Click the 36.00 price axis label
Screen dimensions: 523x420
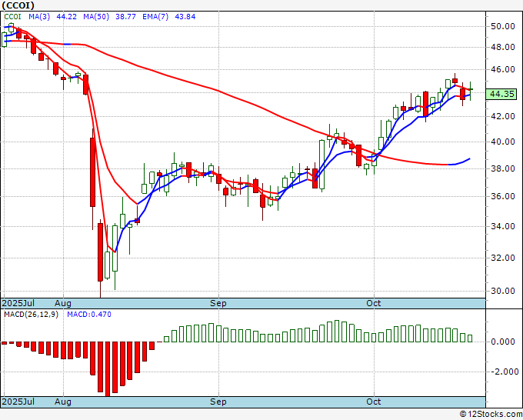(x=503, y=196)
